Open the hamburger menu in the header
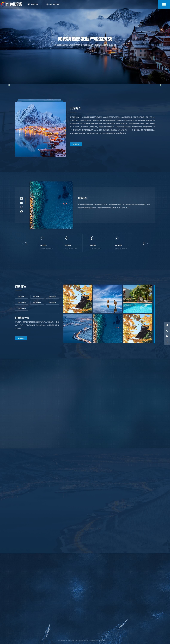This screenshot has width=170, height=644. pyautogui.click(x=164, y=4)
